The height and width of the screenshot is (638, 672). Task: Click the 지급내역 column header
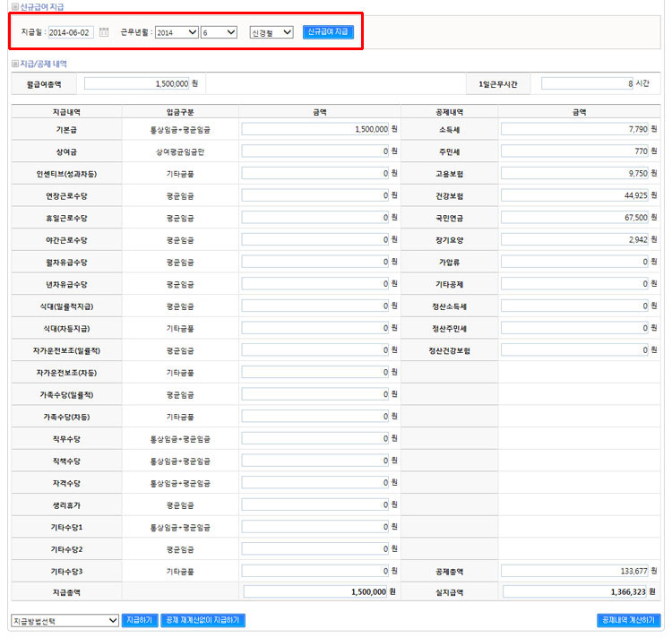click(66, 112)
